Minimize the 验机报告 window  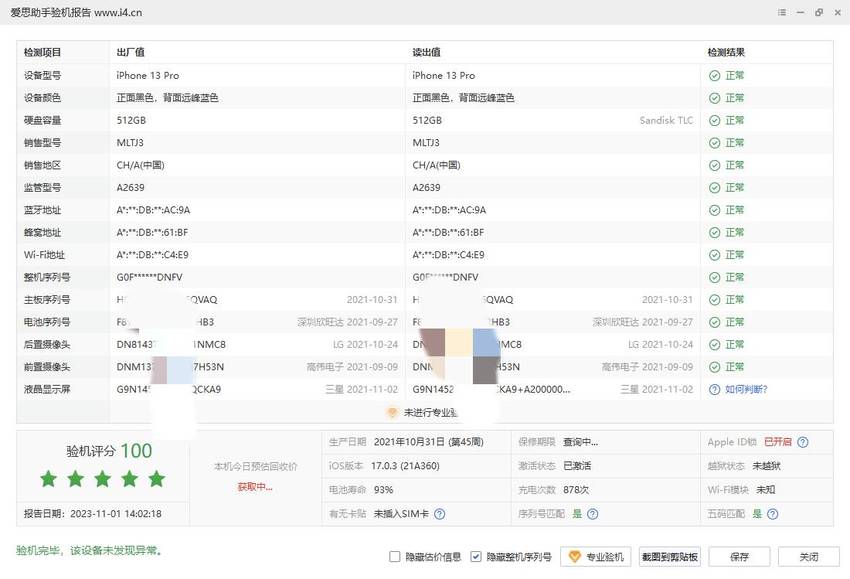click(x=800, y=12)
